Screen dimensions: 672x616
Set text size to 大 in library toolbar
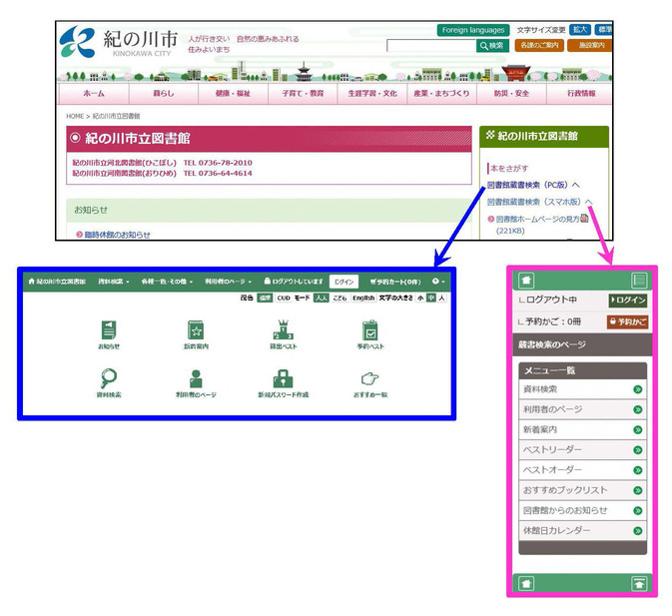coord(441,298)
